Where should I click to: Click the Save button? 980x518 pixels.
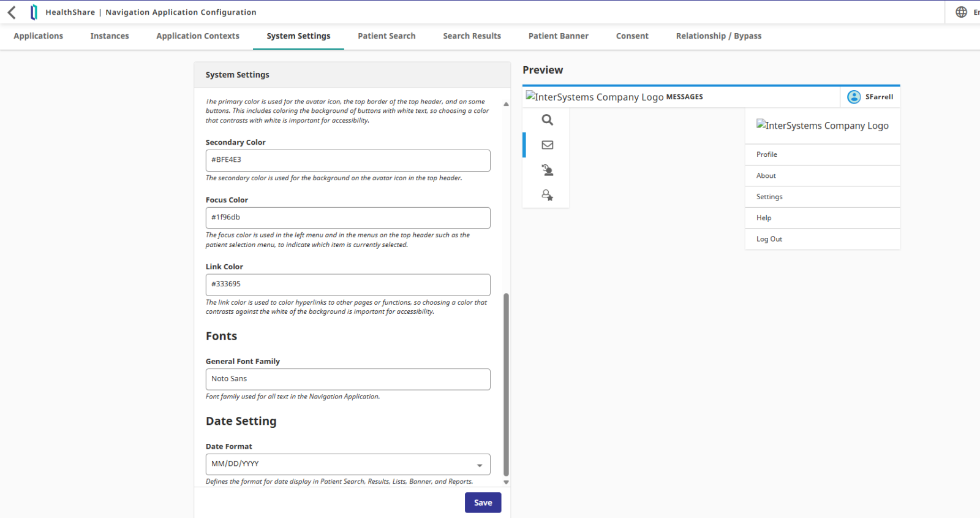coord(483,503)
